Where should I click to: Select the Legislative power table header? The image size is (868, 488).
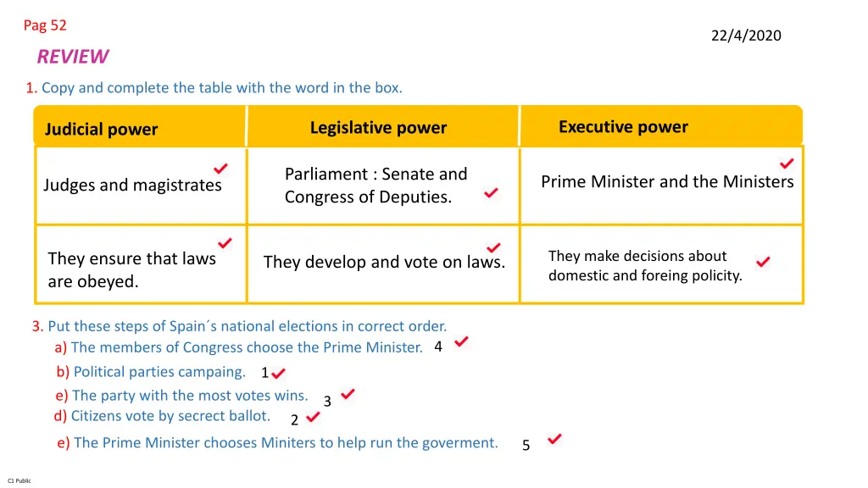[378, 127]
